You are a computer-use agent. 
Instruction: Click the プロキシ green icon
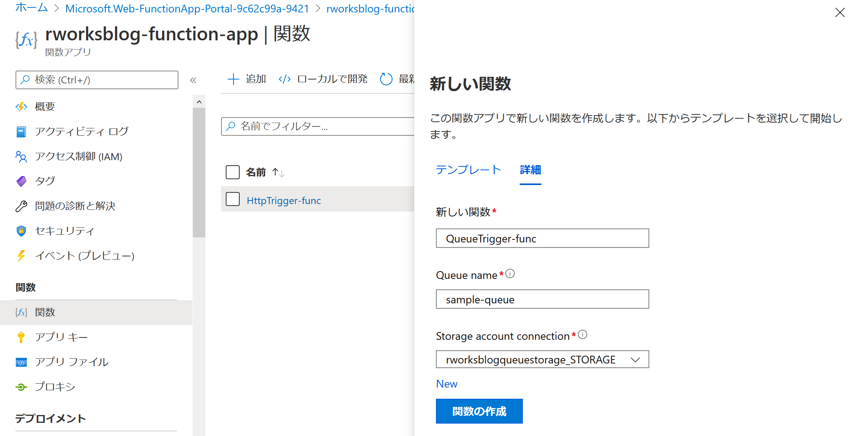pyautogui.click(x=21, y=387)
